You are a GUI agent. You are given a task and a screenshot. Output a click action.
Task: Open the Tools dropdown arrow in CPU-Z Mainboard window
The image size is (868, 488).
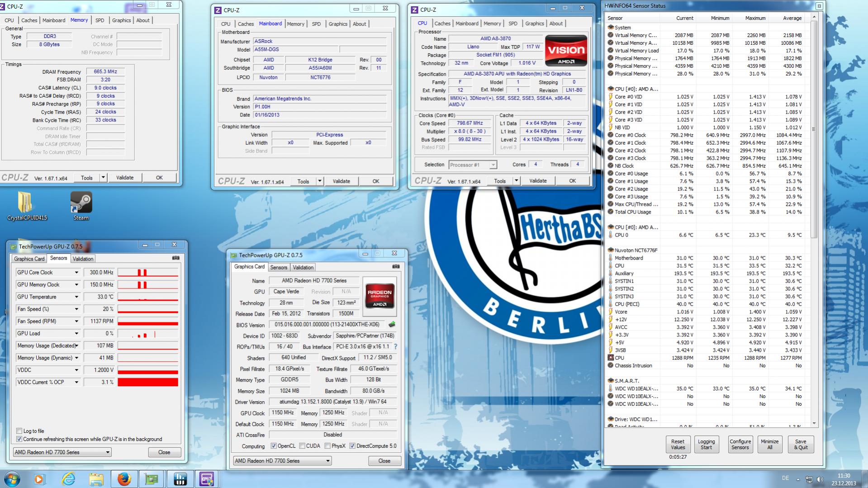click(320, 181)
